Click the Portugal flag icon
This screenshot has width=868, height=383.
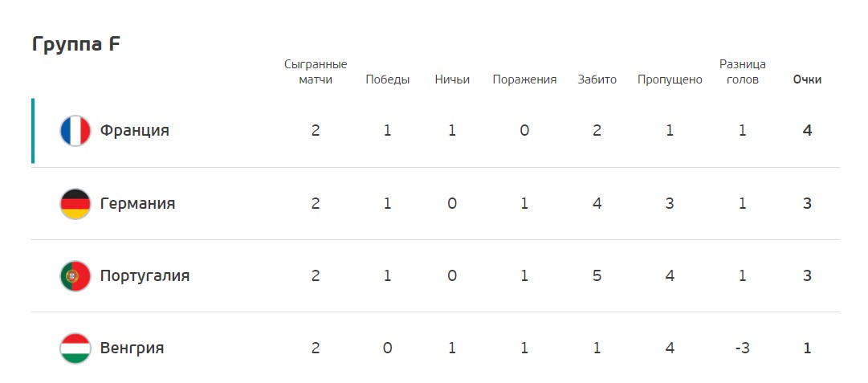click(75, 275)
